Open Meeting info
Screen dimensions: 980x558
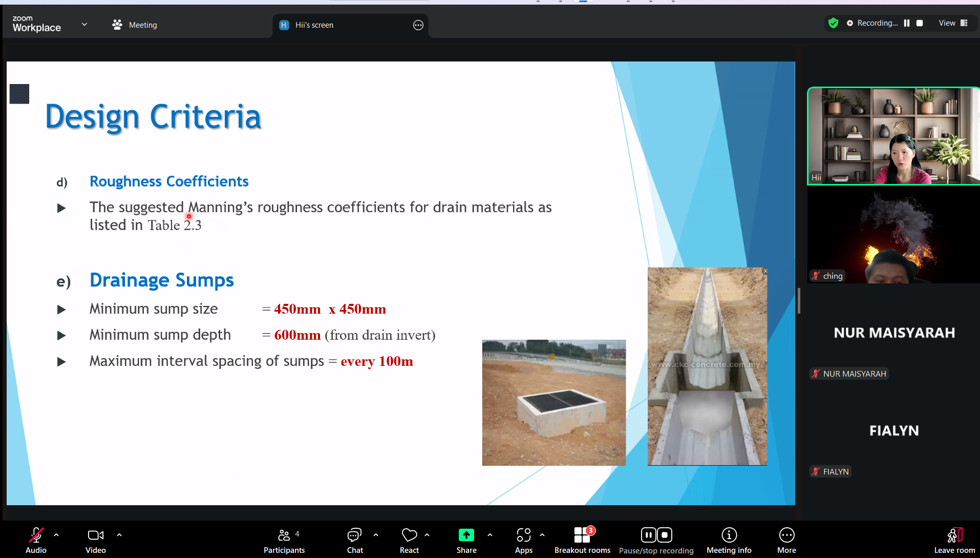(729, 541)
